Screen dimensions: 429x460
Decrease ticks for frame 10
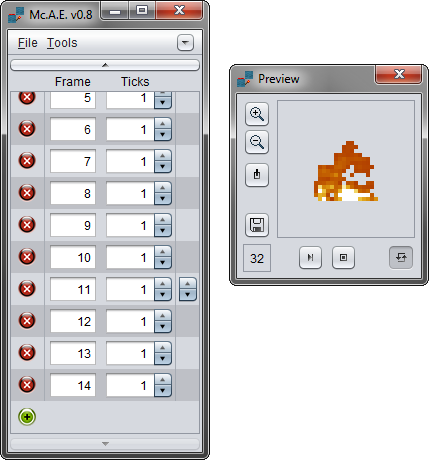click(x=163, y=263)
